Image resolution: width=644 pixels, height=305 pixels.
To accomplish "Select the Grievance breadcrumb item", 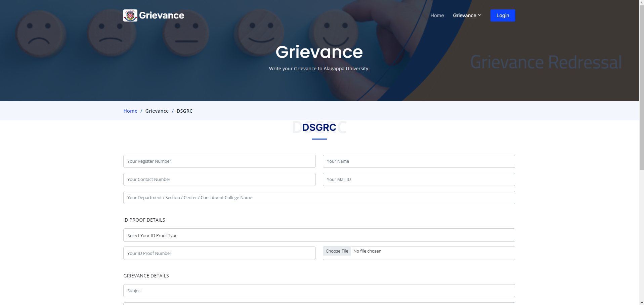I will click(x=157, y=111).
